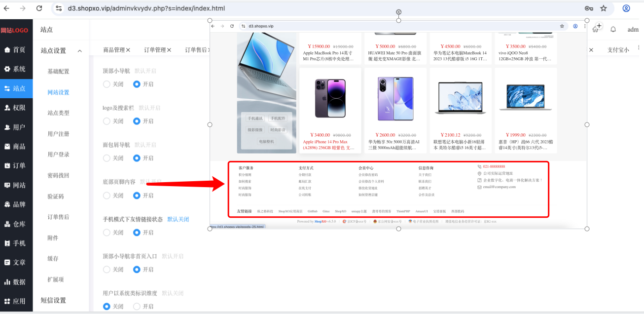Click the person icon beside 用户
This screenshot has width=644, height=314.
coord(7,127)
